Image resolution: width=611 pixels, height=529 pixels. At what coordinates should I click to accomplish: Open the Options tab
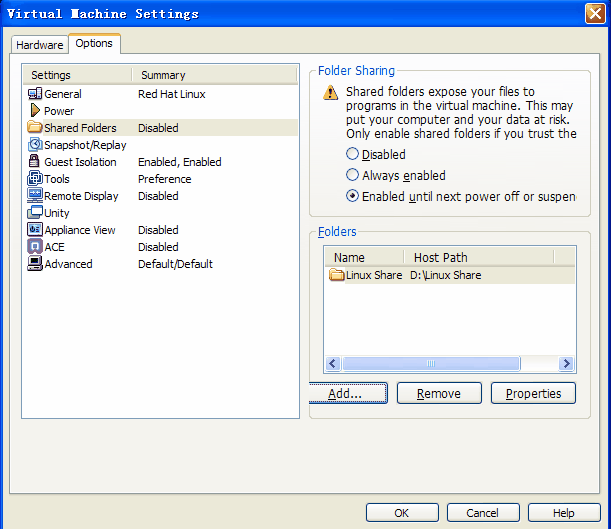pyautogui.click(x=94, y=44)
